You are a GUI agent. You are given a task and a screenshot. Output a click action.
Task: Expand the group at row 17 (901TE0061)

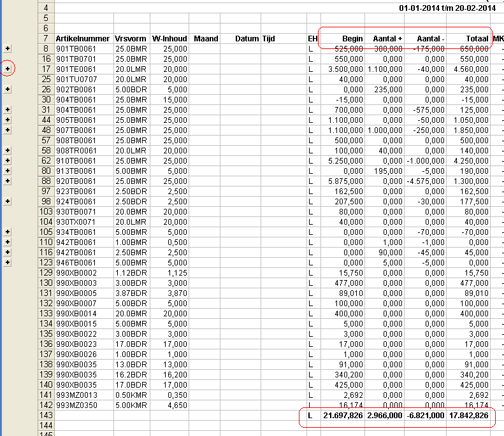pos(8,69)
